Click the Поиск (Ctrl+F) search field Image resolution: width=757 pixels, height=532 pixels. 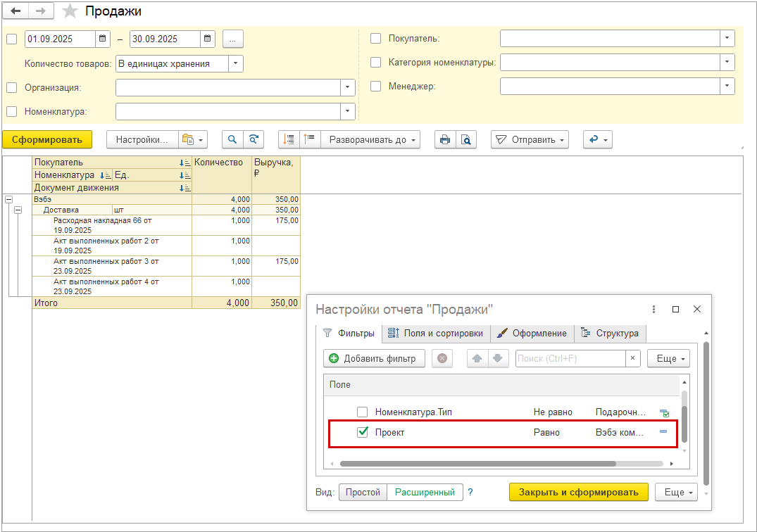[570, 358]
